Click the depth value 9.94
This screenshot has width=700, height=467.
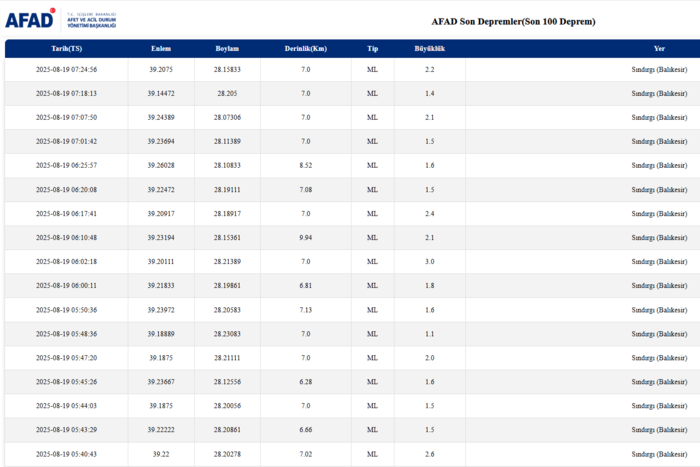[305, 238]
